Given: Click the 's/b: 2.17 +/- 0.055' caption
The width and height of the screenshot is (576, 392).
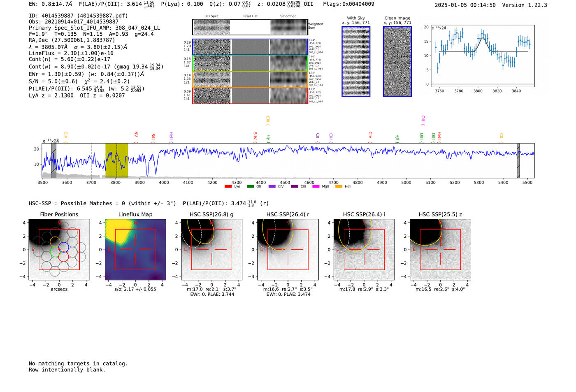Looking at the screenshot, I should coord(135,289).
